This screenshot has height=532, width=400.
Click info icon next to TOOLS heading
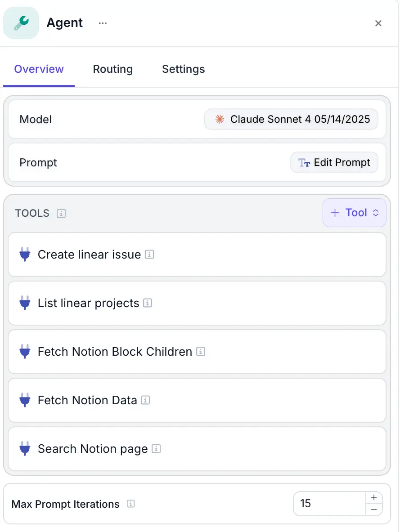pyautogui.click(x=61, y=213)
